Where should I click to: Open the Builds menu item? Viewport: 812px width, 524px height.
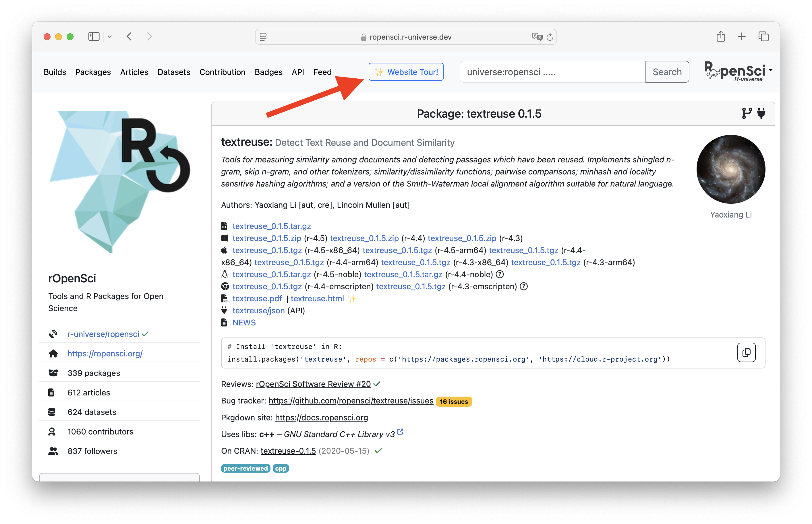click(55, 72)
